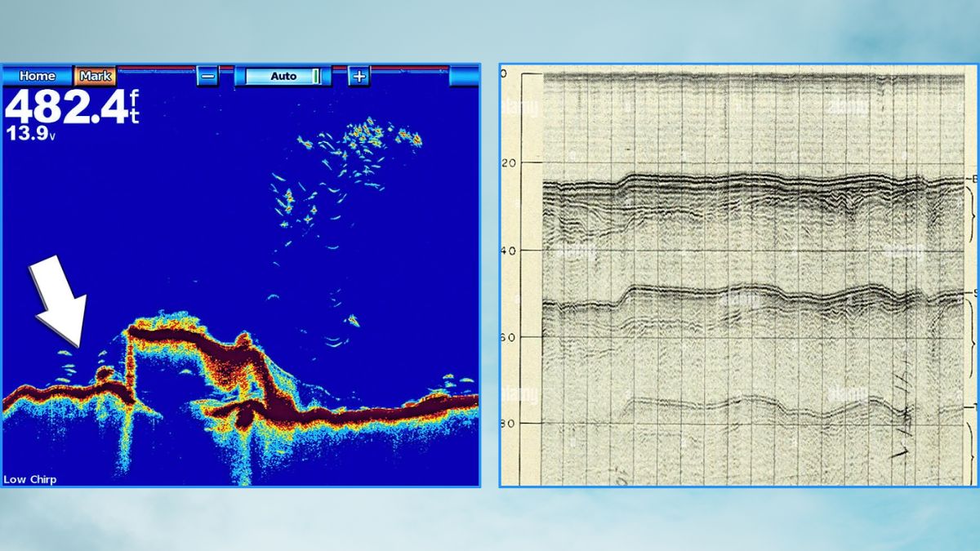Click the 20 depth mark on the paper chart
This screenshot has height=551, width=980.
508,163
